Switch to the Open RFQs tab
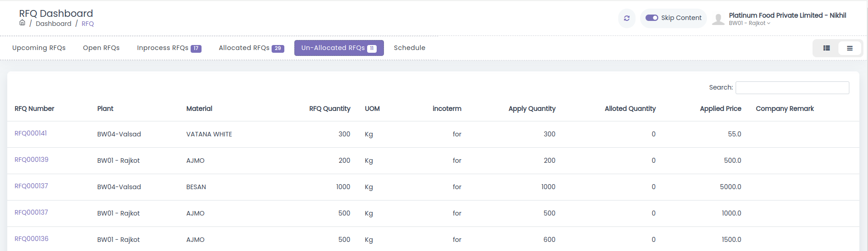The image size is (868, 251). pyautogui.click(x=101, y=48)
